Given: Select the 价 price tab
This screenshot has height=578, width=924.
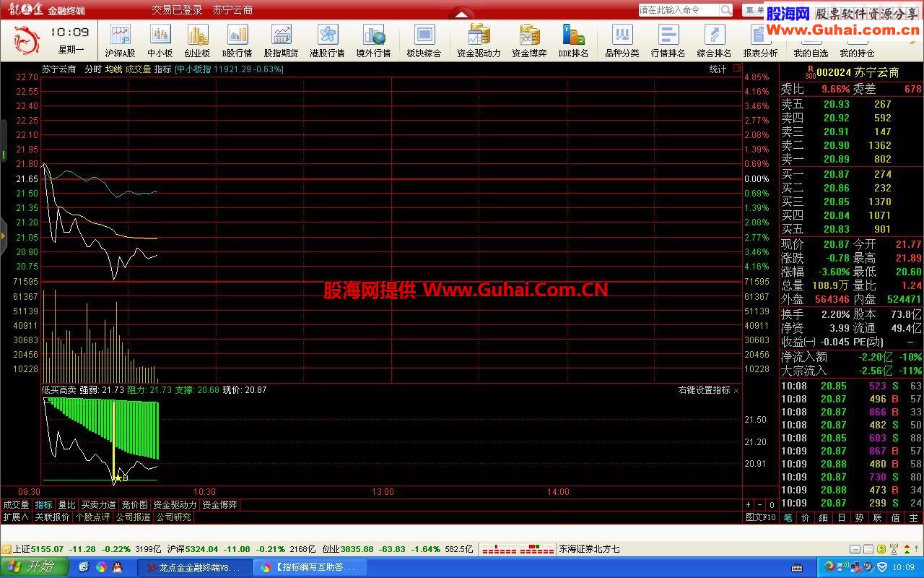Looking at the screenshot, I should tap(806, 517).
